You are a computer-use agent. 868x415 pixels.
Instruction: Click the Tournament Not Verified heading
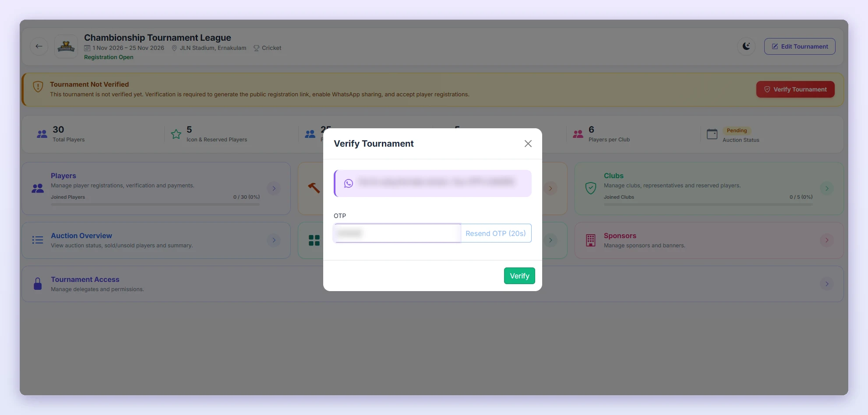tap(89, 84)
